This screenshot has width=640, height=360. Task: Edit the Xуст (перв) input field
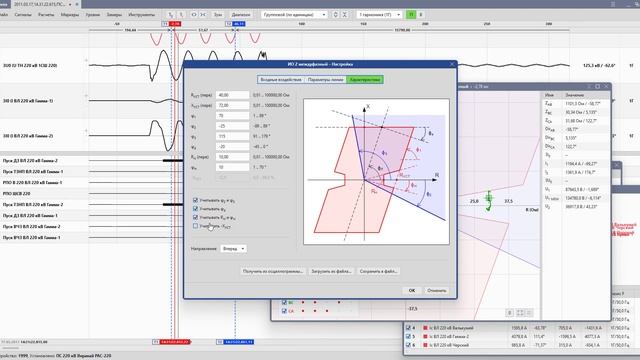(232, 105)
